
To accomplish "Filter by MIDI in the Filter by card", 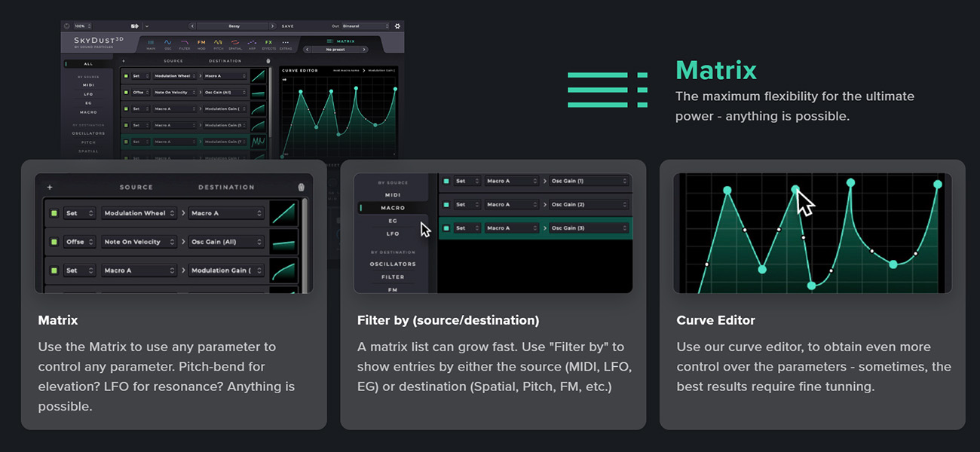I will point(393,194).
